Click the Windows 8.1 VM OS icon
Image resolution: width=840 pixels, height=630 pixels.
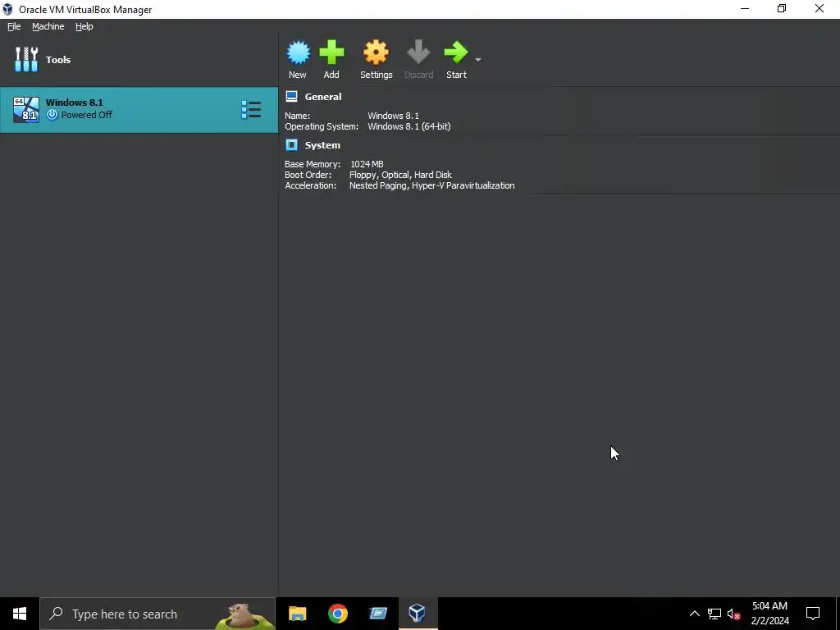point(26,110)
